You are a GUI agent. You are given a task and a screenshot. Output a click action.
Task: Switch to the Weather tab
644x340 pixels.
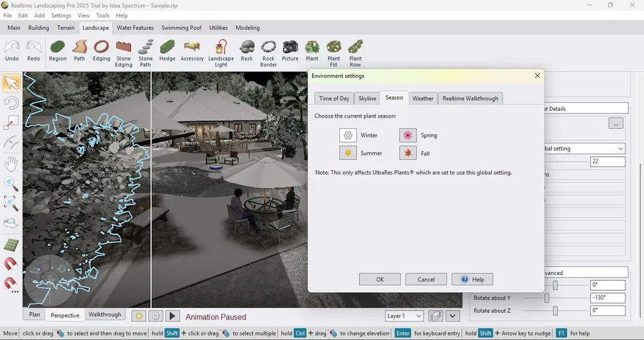[422, 98]
